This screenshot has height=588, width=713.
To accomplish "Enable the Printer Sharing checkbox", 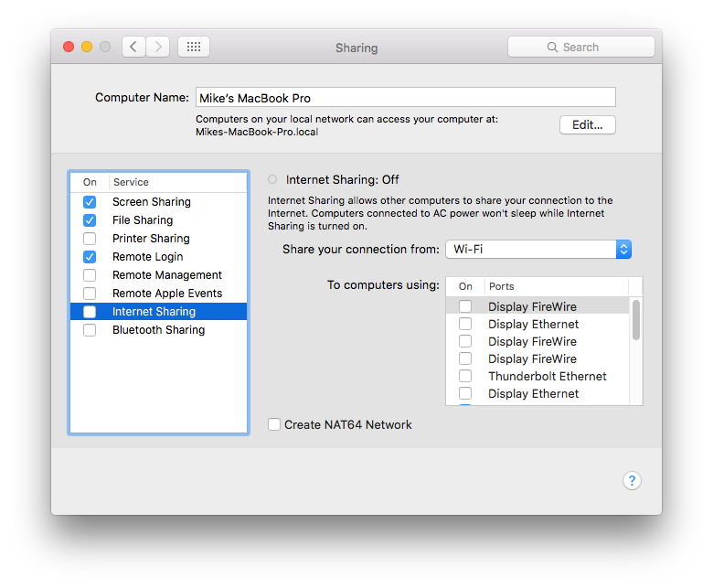I will tap(90, 239).
